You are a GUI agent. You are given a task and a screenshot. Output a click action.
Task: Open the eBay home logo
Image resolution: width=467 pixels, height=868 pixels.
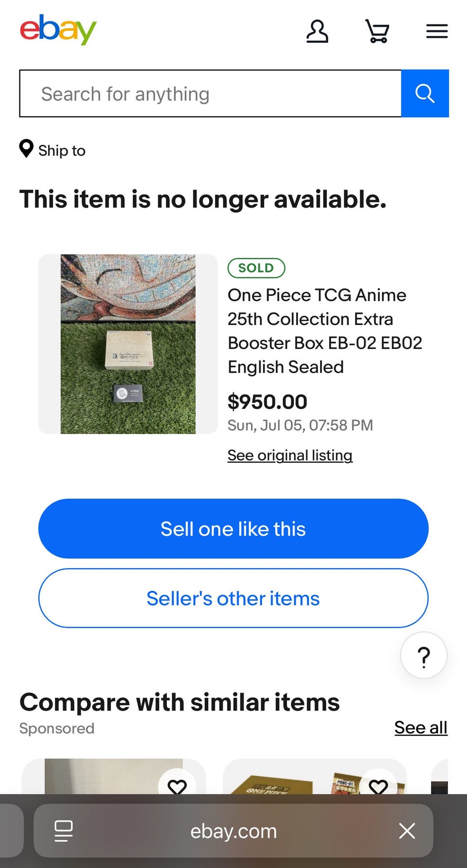tap(58, 30)
